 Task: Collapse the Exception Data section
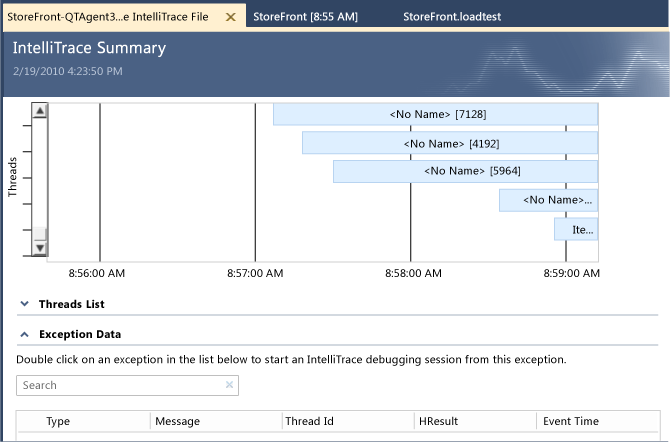pyautogui.click(x=23, y=335)
